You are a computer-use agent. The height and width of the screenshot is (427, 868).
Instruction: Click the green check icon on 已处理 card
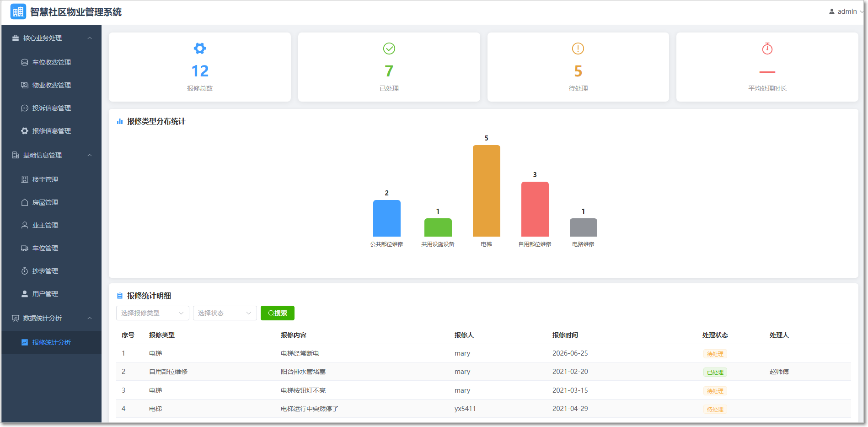pyautogui.click(x=389, y=48)
